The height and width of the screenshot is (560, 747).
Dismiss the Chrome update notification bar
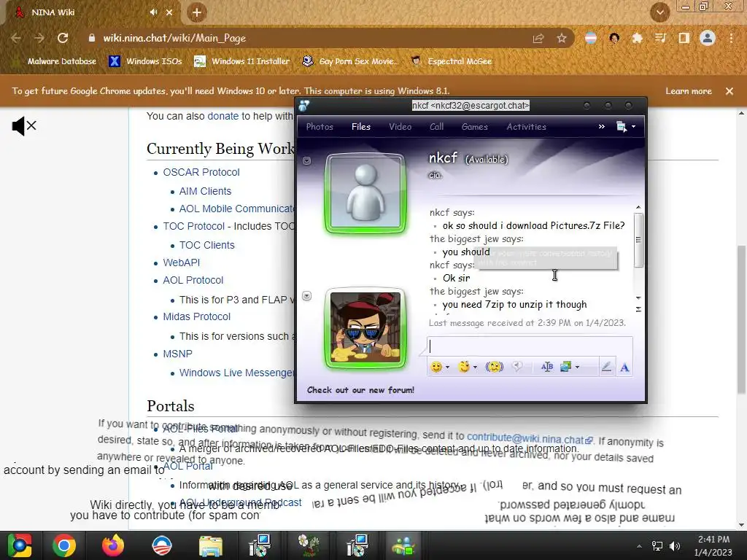click(729, 91)
